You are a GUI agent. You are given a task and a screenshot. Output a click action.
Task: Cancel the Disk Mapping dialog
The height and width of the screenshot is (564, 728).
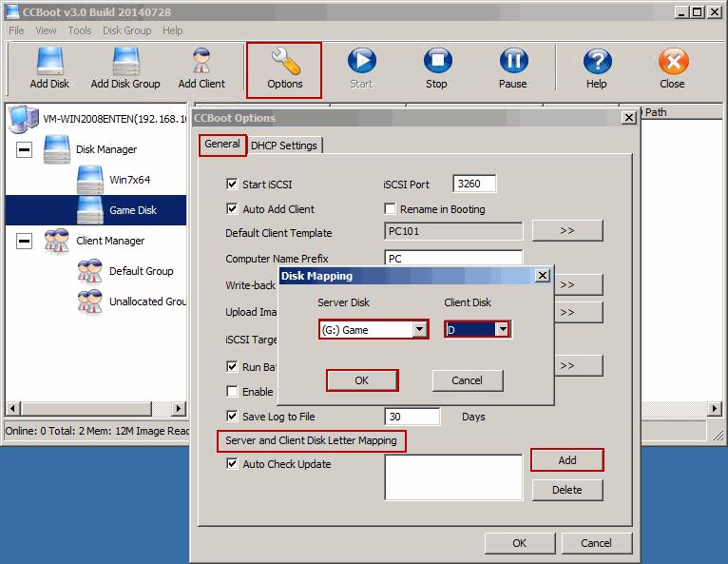pyautogui.click(x=467, y=380)
